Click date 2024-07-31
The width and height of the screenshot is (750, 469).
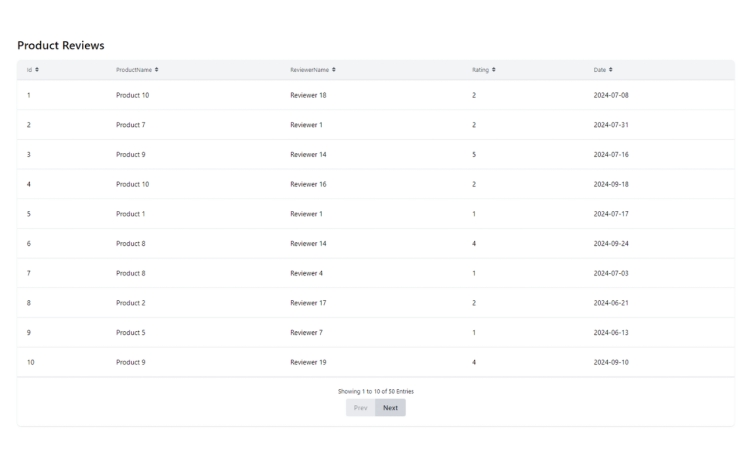pos(611,125)
